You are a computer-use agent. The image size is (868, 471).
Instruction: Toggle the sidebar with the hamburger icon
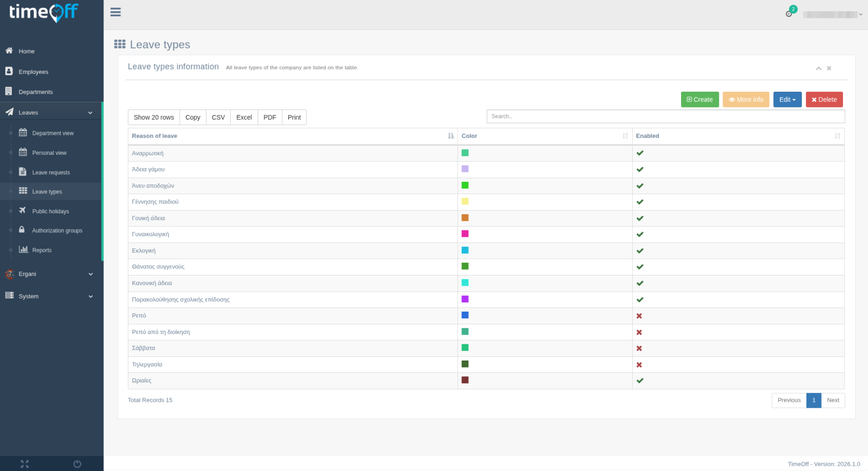[116, 12]
